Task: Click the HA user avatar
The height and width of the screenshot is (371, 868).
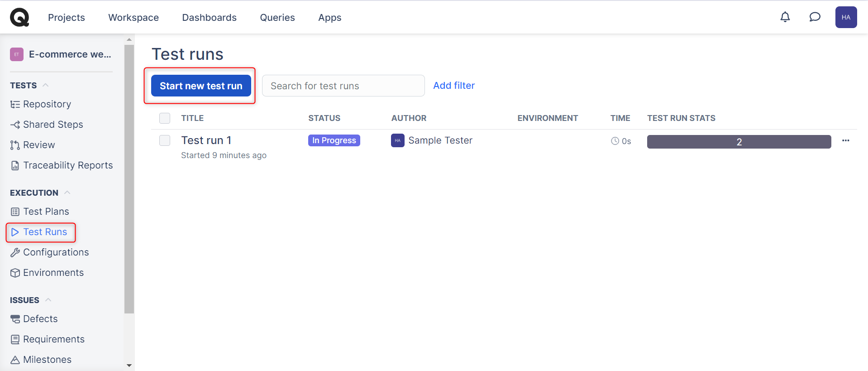Action: pyautogui.click(x=846, y=17)
